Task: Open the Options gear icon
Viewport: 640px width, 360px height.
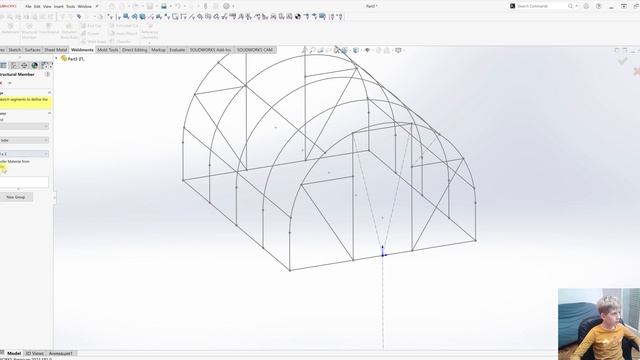Action: pyautogui.click(x=227, y=6)
